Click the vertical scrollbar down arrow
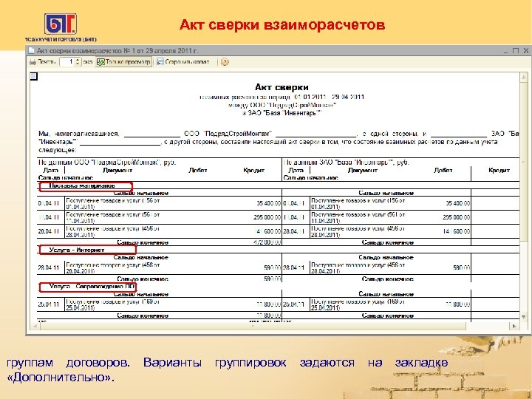This screenshot has width=532, height=399. [524, 316]
